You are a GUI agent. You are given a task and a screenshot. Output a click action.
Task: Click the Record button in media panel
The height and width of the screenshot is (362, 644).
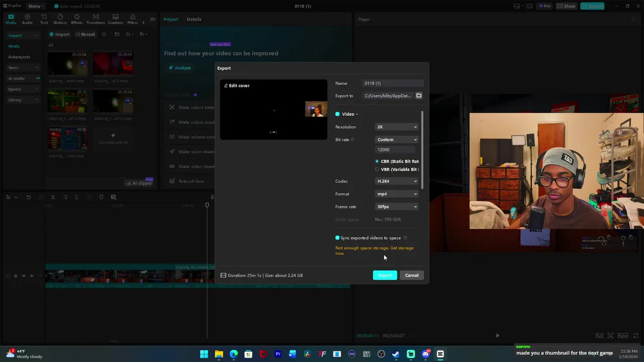click(x=85, y=34)
